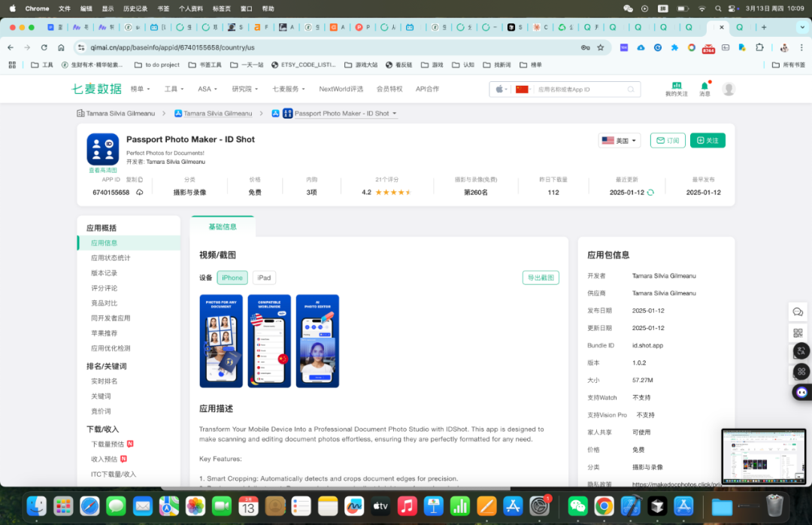Viewport: 812px width, 525px height.
Task: Go to 竞品对比 in the sidebar
Action: pyautogui.click(x=104, y=303)
